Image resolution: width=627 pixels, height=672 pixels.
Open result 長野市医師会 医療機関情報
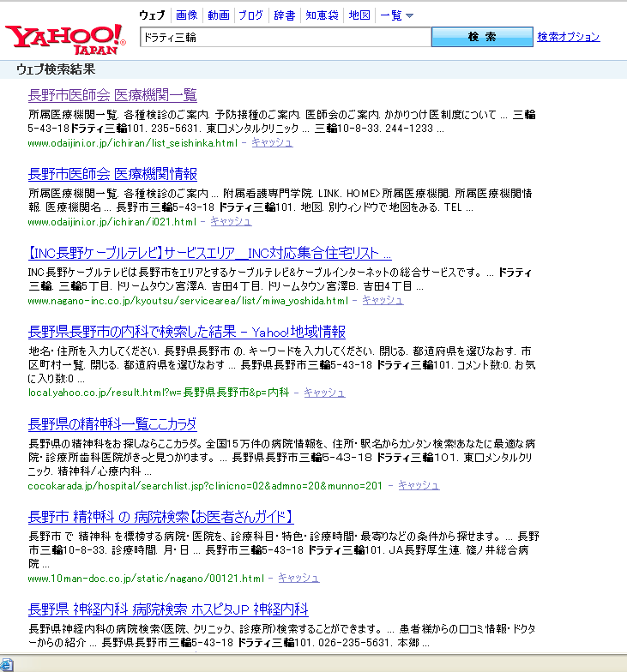[112, 173]
